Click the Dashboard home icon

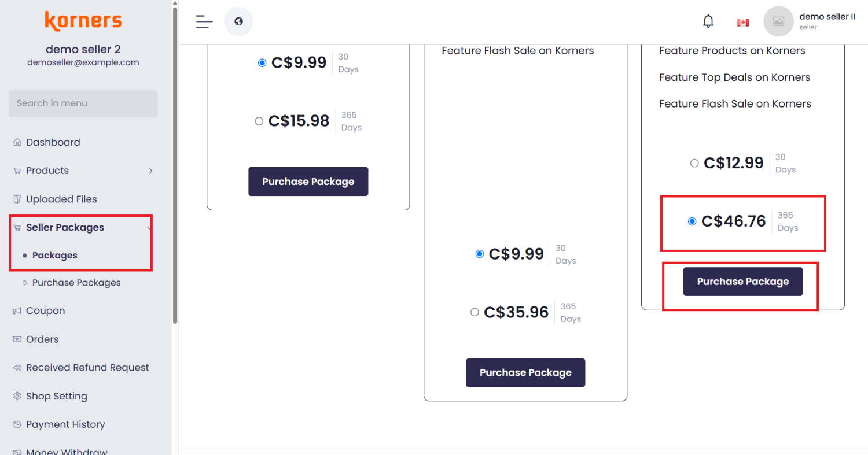pyautogui.click(x=17, y=142)
